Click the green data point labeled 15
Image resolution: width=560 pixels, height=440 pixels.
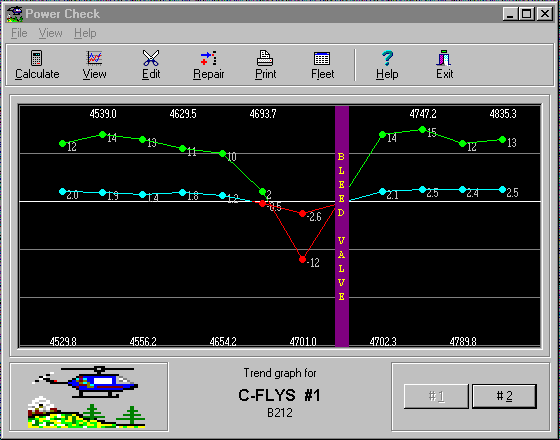tap(422, 129)
